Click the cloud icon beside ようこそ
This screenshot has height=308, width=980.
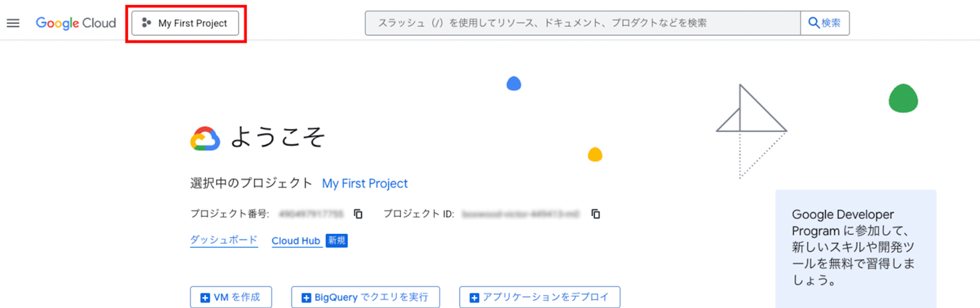click(x=205, y=138)
